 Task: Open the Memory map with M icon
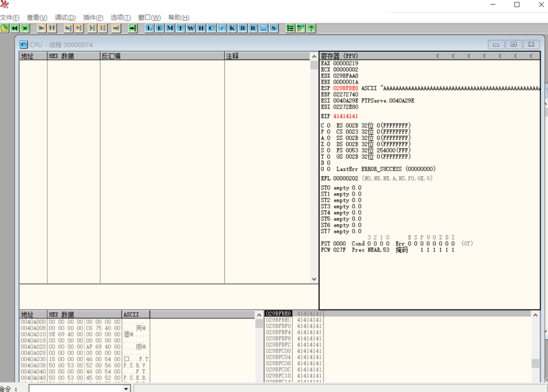pos(170,28)
